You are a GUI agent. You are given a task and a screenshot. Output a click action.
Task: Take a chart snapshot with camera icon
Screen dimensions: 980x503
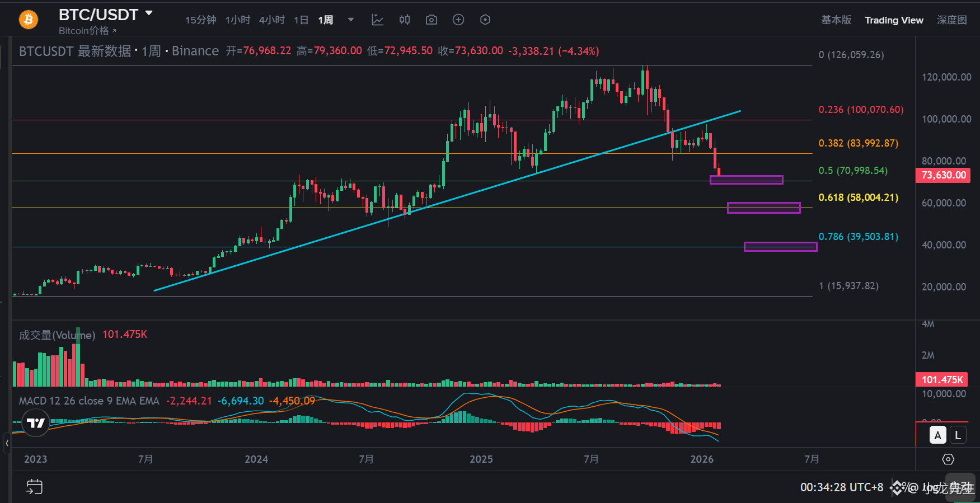(432, 20)
